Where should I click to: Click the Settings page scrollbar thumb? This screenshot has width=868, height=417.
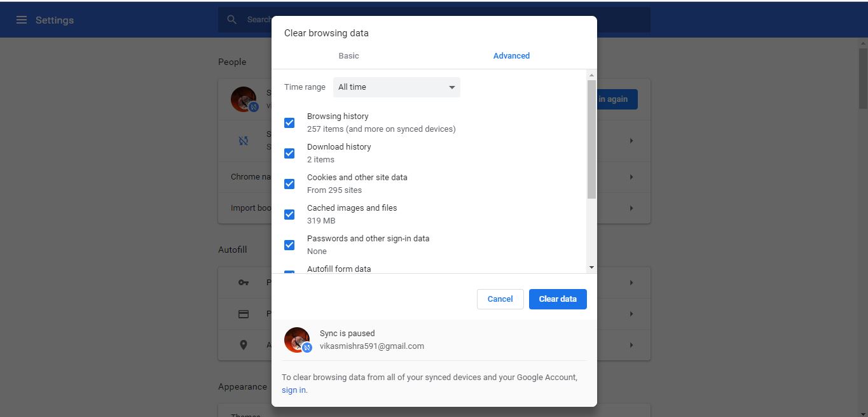[863, 77]
